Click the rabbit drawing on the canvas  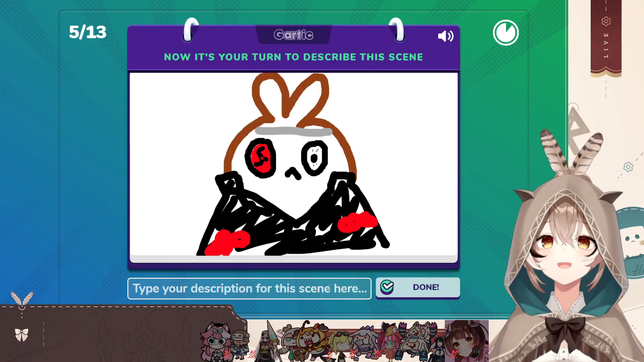292,164
